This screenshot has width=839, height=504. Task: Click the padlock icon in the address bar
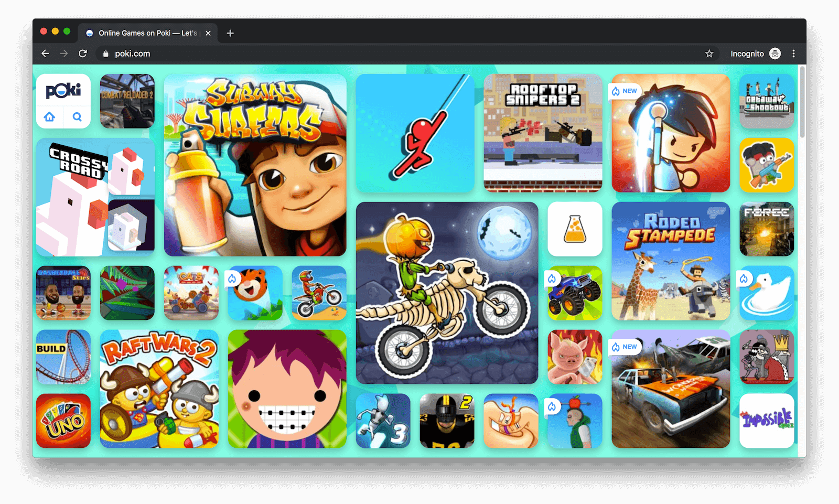coord(105,53)
